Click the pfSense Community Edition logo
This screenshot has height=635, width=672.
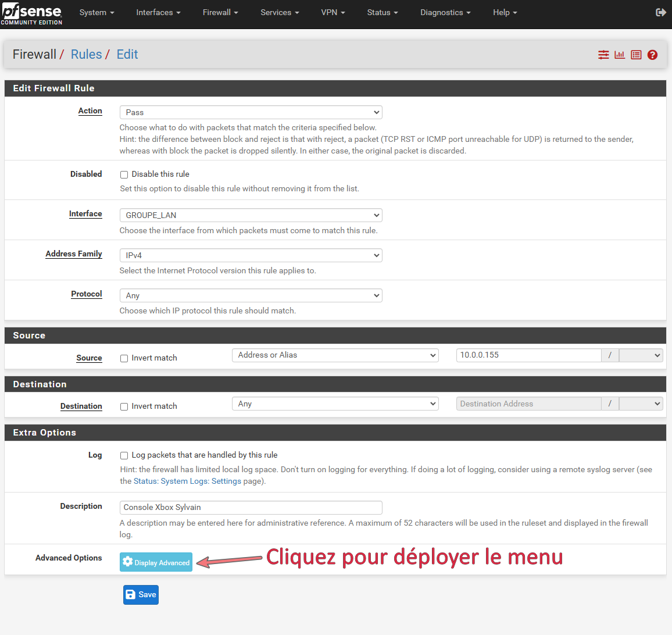pyautogui.click(x=32, y=14)
